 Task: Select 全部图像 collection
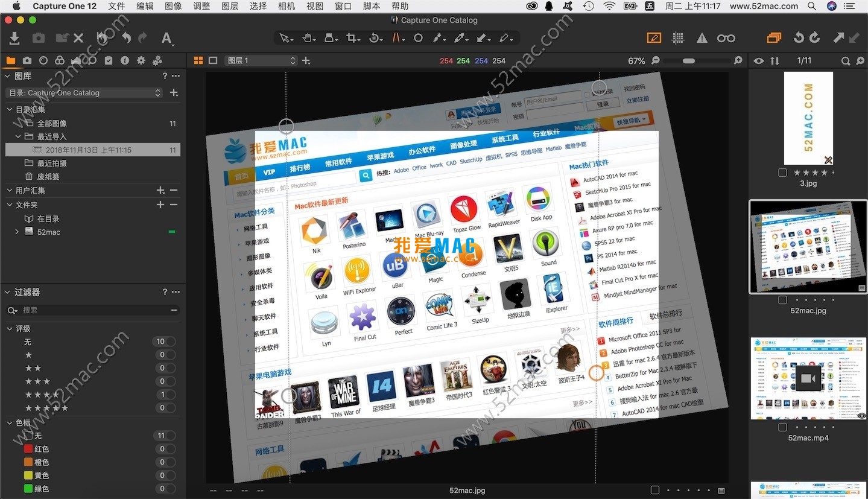[52, 123]
